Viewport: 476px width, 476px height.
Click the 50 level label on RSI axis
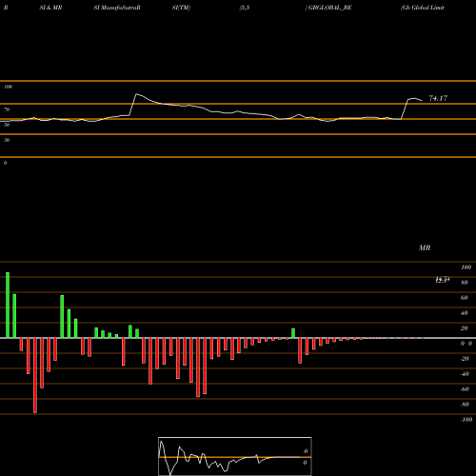click(x=7, y=125)
